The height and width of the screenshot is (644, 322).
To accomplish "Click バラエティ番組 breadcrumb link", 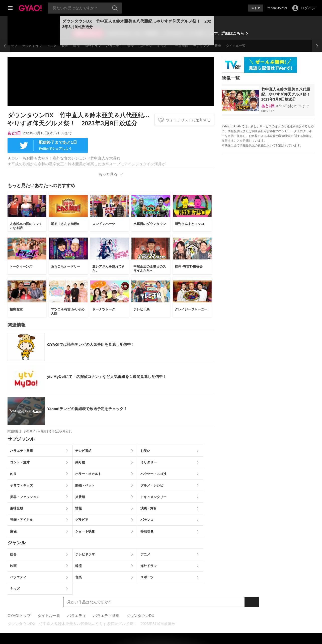I will point(106,616).
